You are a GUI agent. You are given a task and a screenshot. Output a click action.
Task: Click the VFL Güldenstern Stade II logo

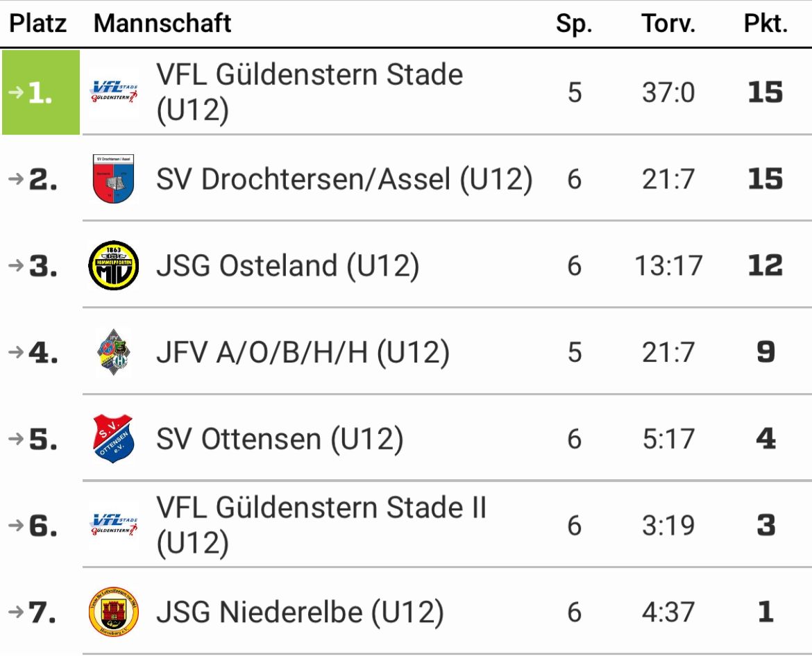pos(114,525)
